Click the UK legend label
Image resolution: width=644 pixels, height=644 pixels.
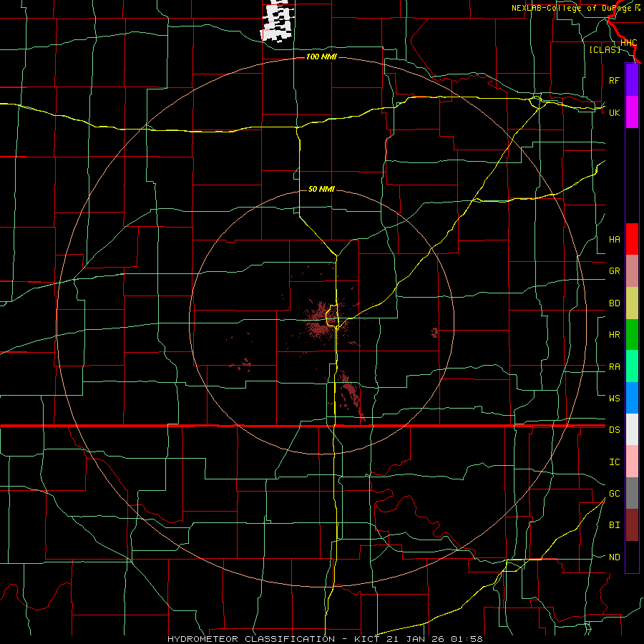click(614, 112)
